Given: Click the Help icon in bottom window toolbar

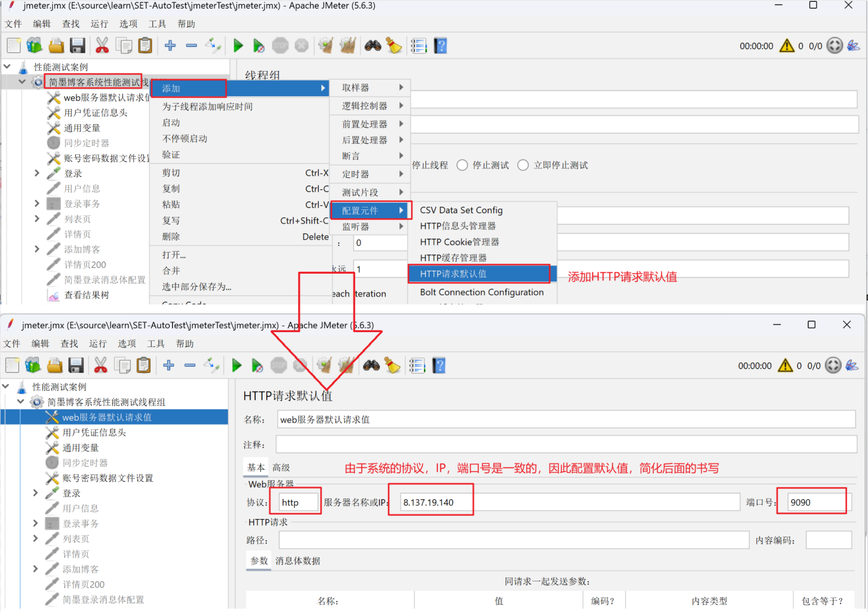Looking at the screenshot, I should click(439, 365).
